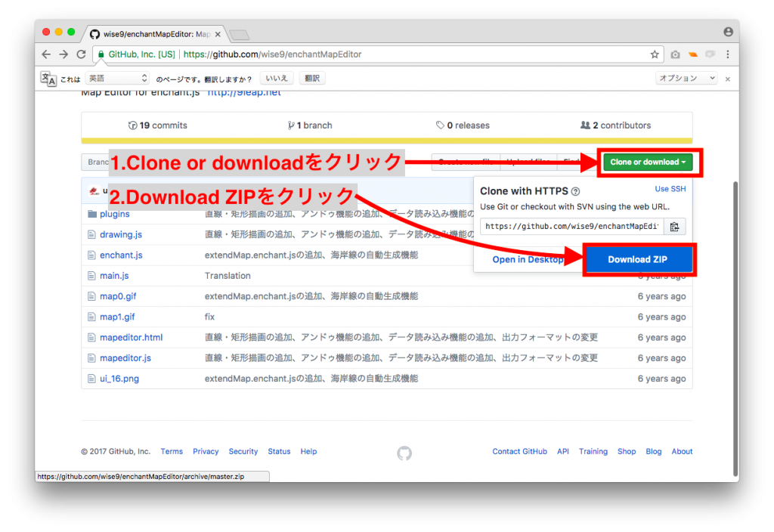Bookmark page with the star icon
774x532 pixels.
(x=655, y=54)
